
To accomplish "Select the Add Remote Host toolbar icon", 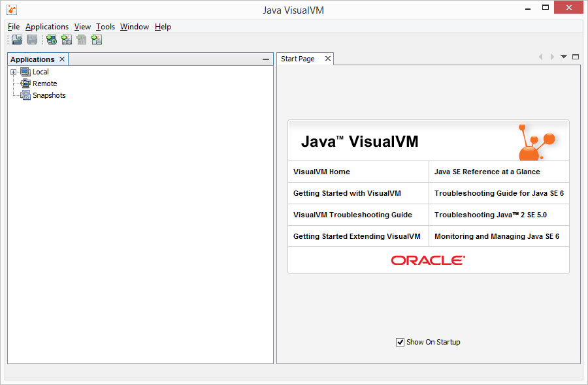I will point(51,39).
